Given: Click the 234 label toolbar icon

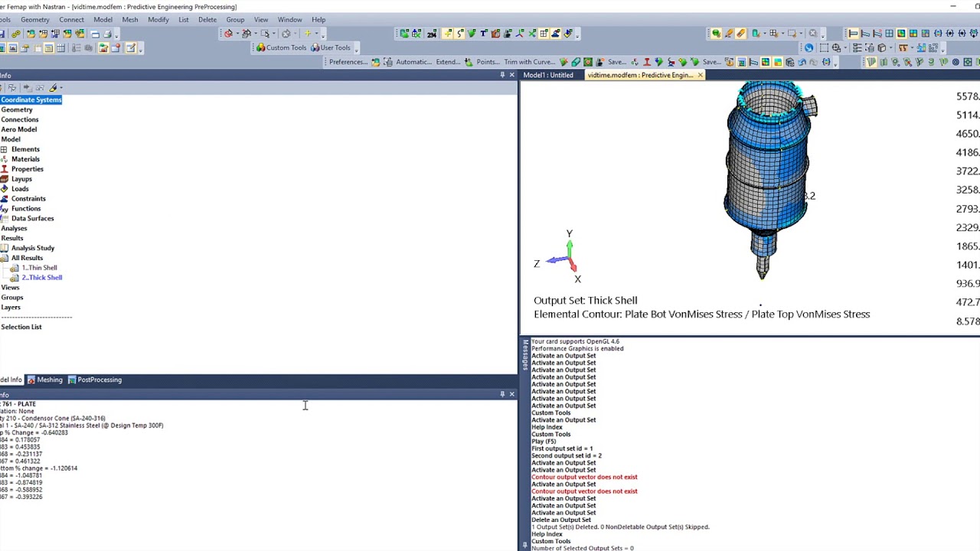Looking at the screenshot, I should point(432,34).
